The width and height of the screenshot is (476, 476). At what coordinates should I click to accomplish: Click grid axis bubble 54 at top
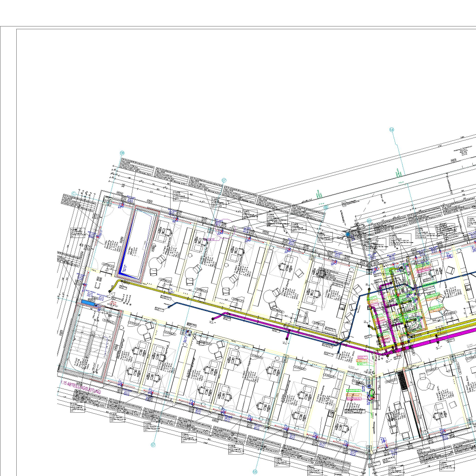pyautogui.click(x=392, y=130)
